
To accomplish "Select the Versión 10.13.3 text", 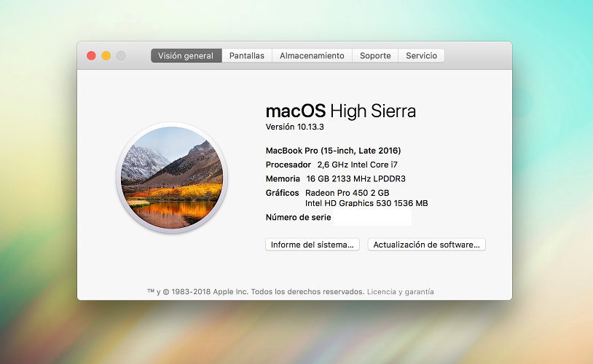I will (x=294, y=127).
